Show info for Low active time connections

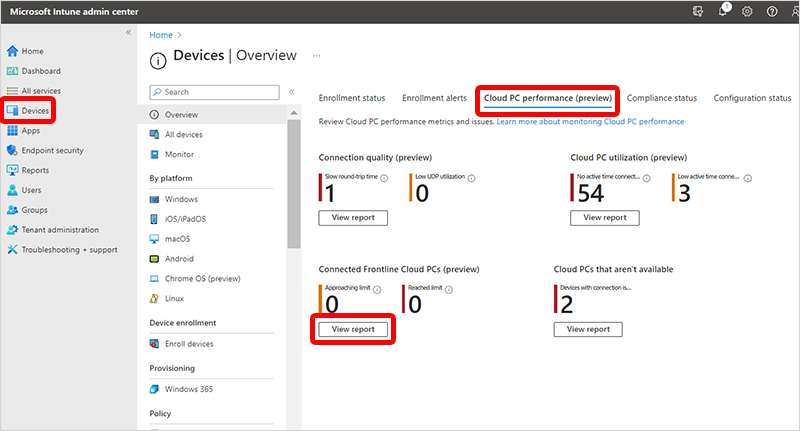coord(747,178)
